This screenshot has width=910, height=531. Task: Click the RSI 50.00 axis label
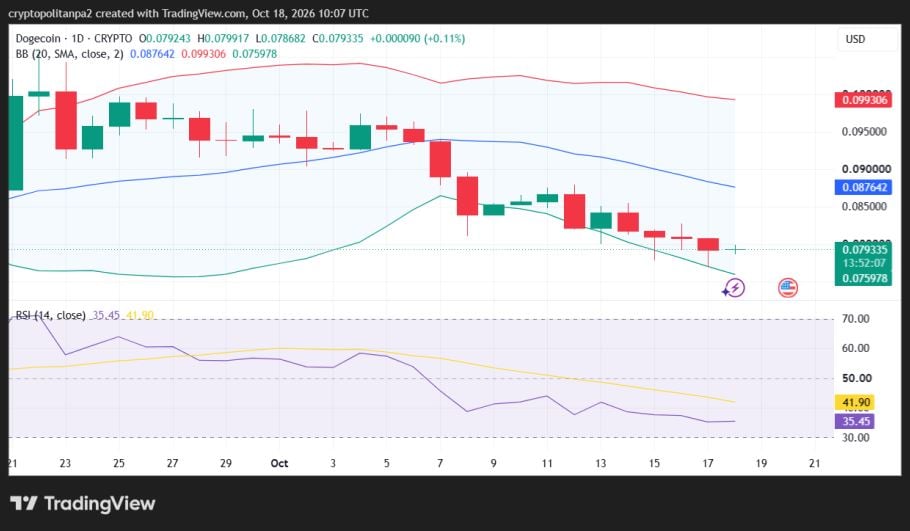(x=857, y=378)
